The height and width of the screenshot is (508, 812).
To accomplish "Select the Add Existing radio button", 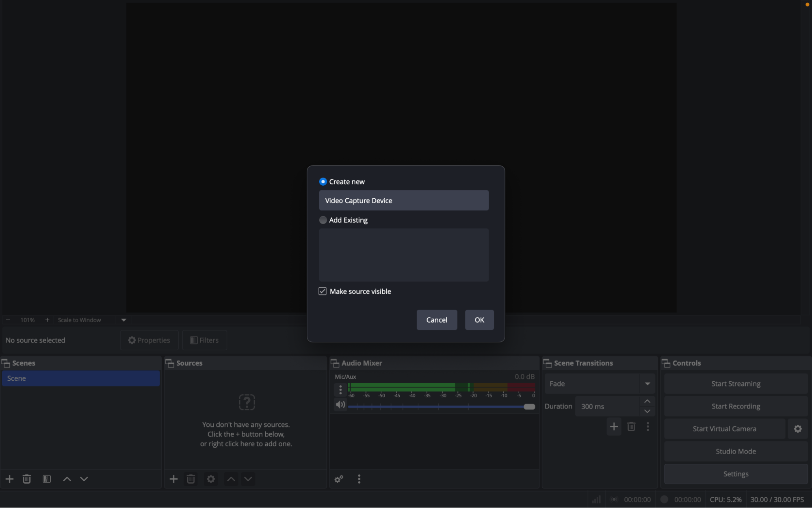I will [x=323, y=220].
